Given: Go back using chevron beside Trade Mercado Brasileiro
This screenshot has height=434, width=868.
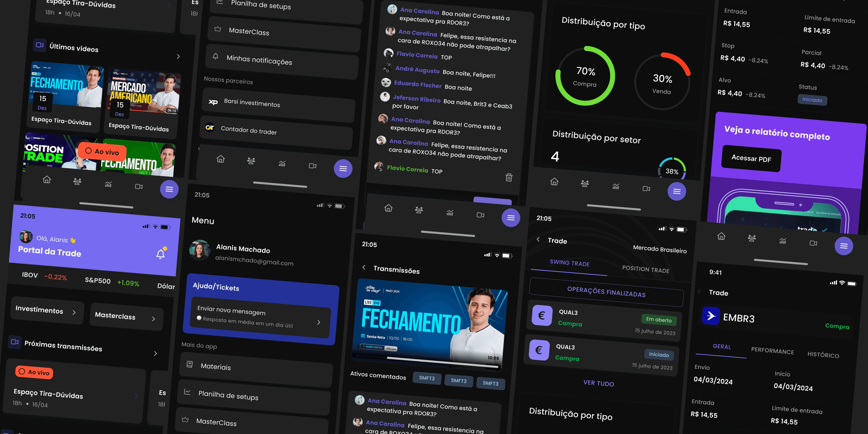Looking at the screenshot, I should coord(538,239).
